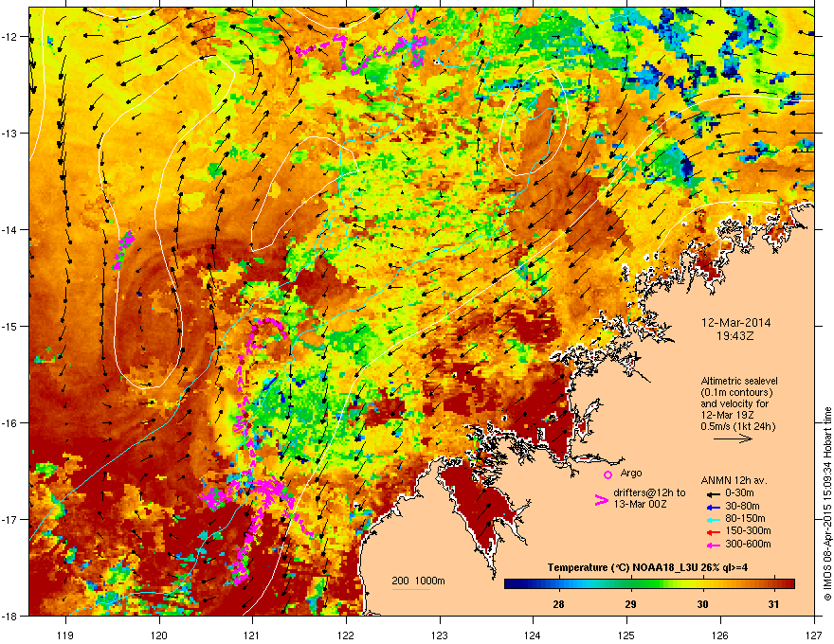Click the '150-300m' depth label
The height and width of the screenshot is (644, 834).
pos(748,530)
